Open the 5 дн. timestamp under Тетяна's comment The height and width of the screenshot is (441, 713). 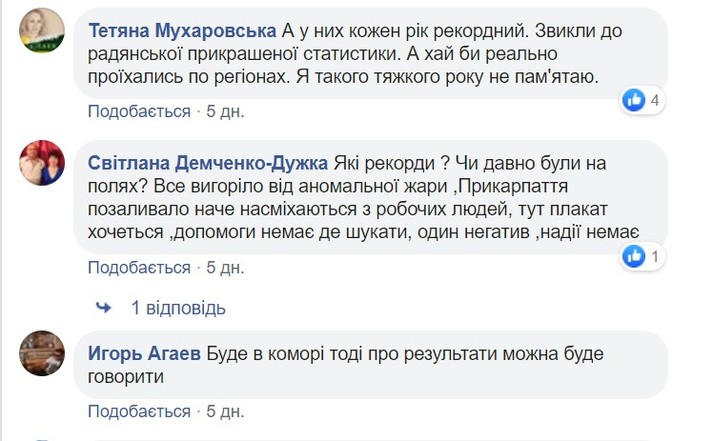click(x=225, y=112)
